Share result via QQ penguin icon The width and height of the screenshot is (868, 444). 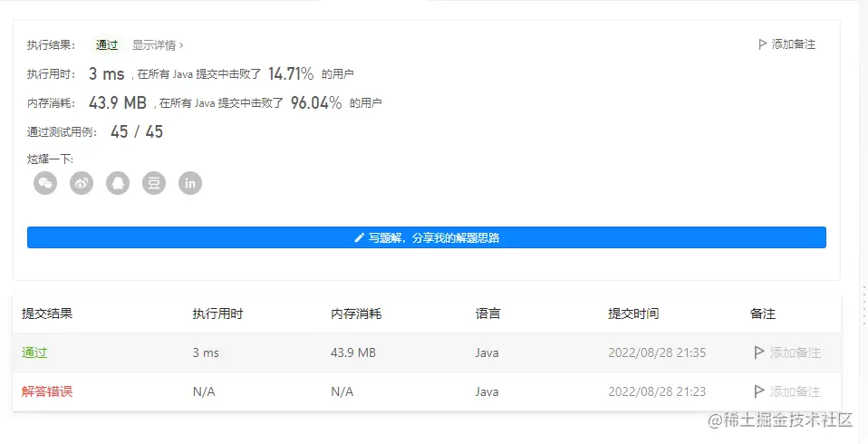(x=118, y=183)
